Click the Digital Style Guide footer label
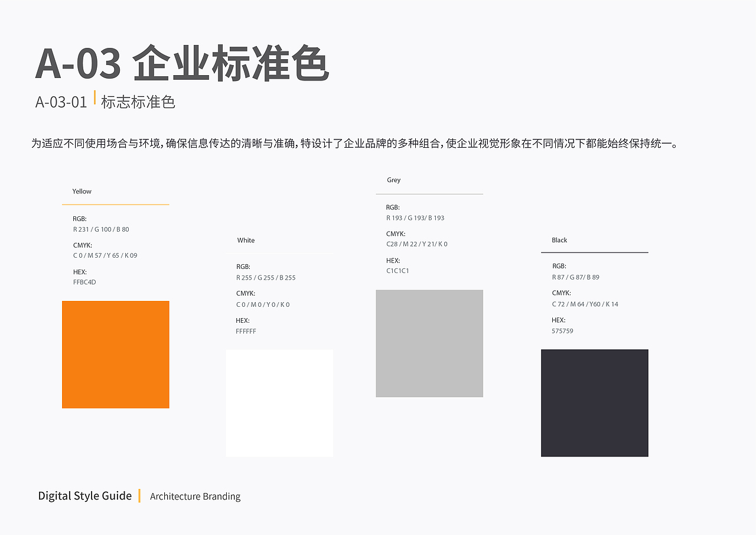756x535 pixels. tap(84, 496)
